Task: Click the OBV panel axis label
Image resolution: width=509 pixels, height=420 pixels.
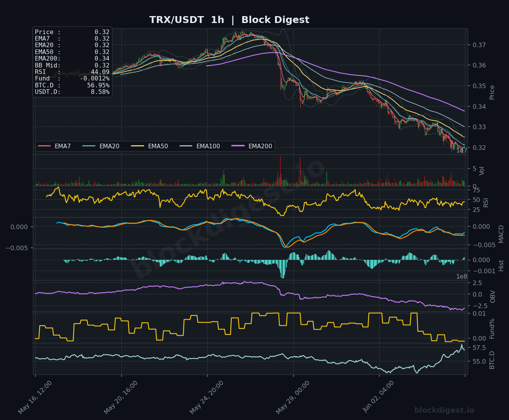Action: tap(493, 297)
